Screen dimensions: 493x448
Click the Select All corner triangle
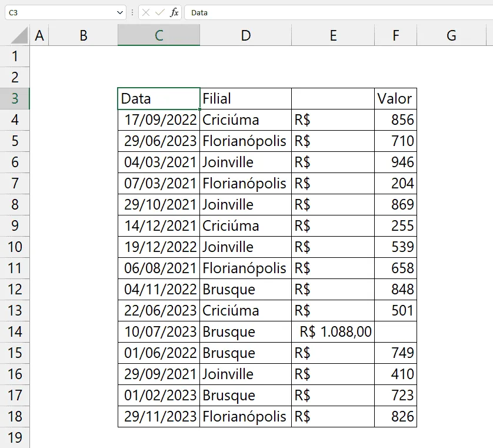(19, 35)
